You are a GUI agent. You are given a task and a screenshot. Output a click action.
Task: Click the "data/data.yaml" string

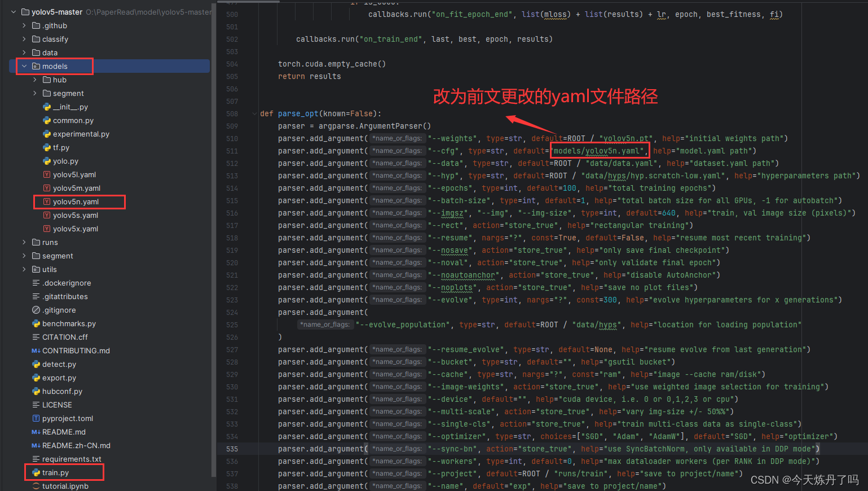(622, 163)
